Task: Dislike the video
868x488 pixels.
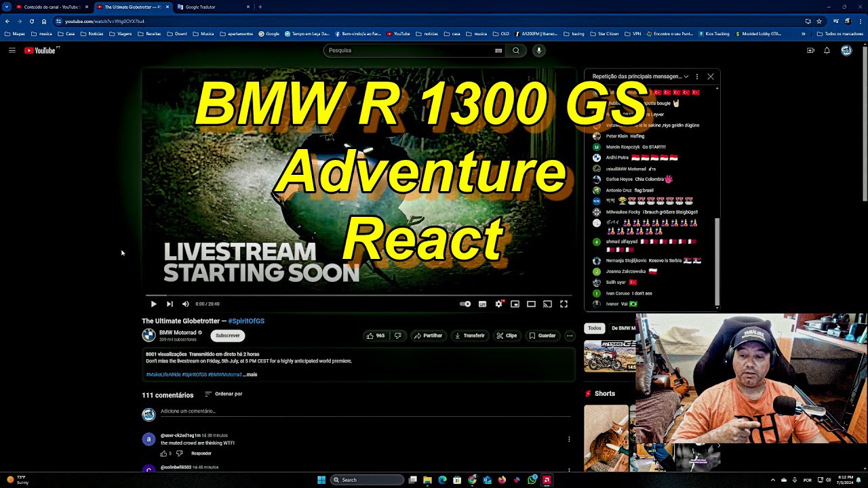Action: (x=398, y=335)
